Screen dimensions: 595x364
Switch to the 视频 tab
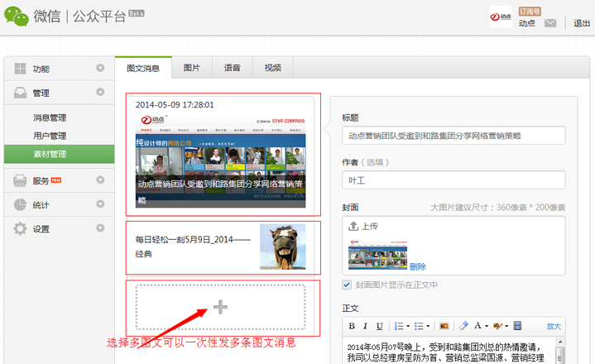[272, 68]
